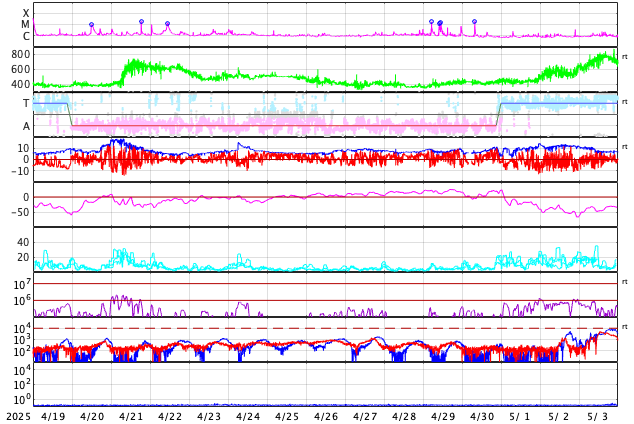Click the 5/2 date label

click(x=559, y=417)
